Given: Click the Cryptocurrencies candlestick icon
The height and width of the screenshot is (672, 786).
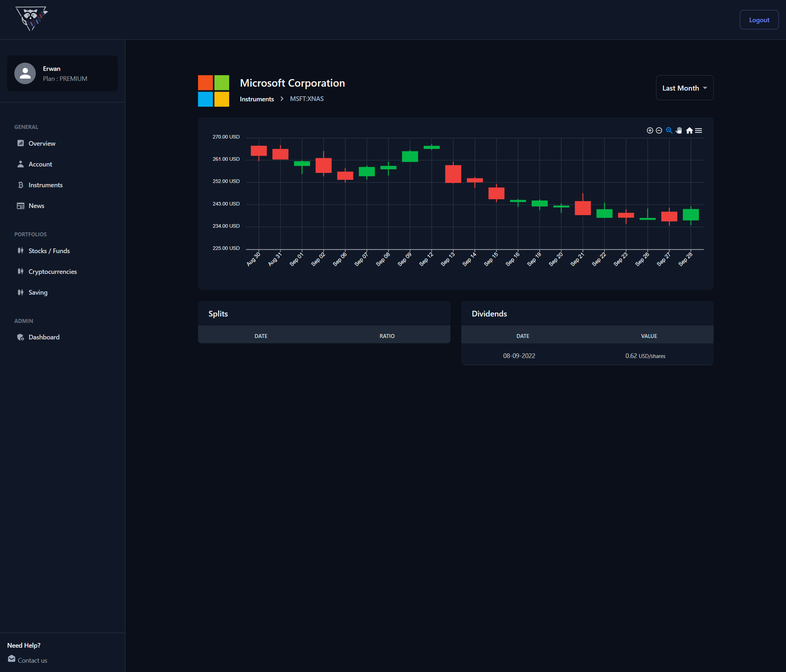Looking at the screenshot, I should (20, 271).
